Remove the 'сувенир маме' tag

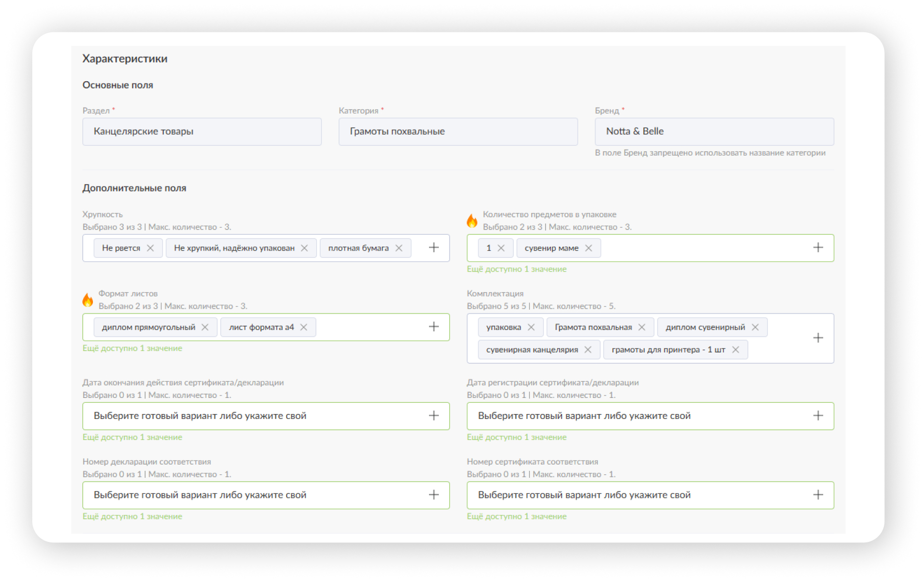pos(588,248)
